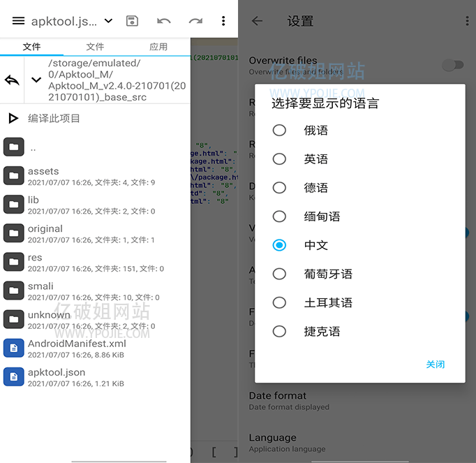Select AndroidManifest.xml file name

(x=77, y=344)
